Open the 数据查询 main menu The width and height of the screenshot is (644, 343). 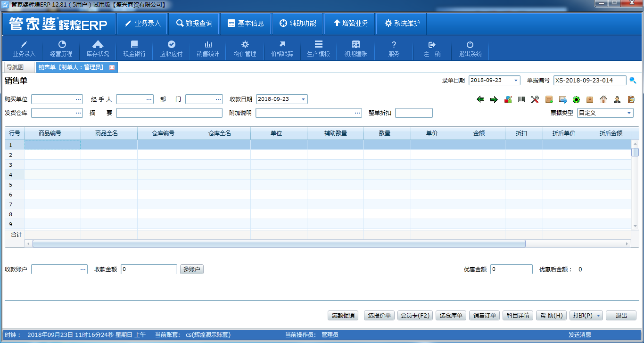194,23
